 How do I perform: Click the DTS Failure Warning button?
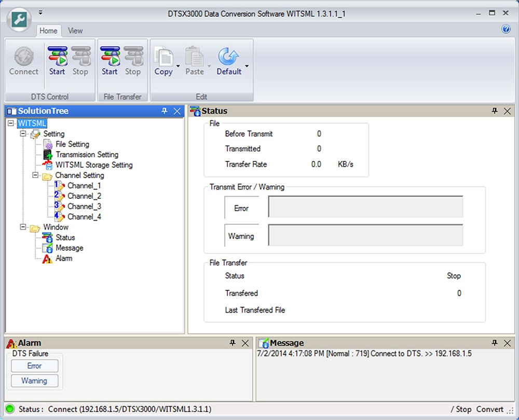coord(34,381)
